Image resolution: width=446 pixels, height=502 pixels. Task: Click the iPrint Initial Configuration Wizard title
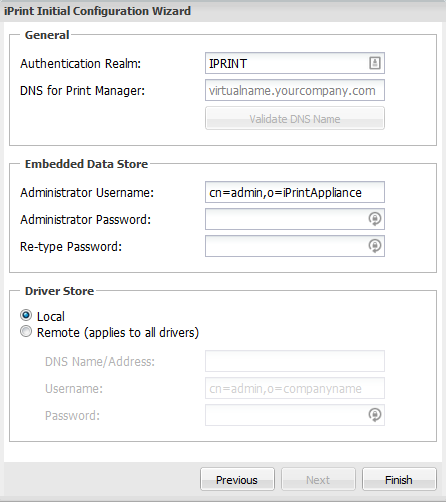[97, 11]
